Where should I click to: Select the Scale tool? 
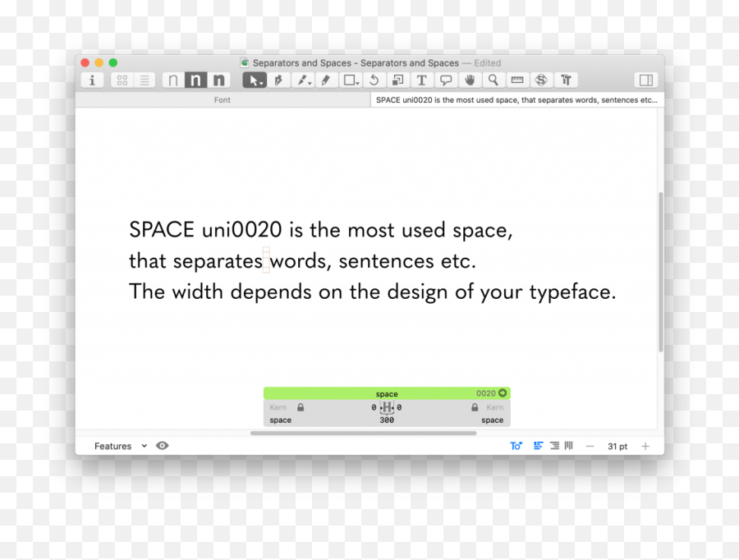click(x=397, y=80)
